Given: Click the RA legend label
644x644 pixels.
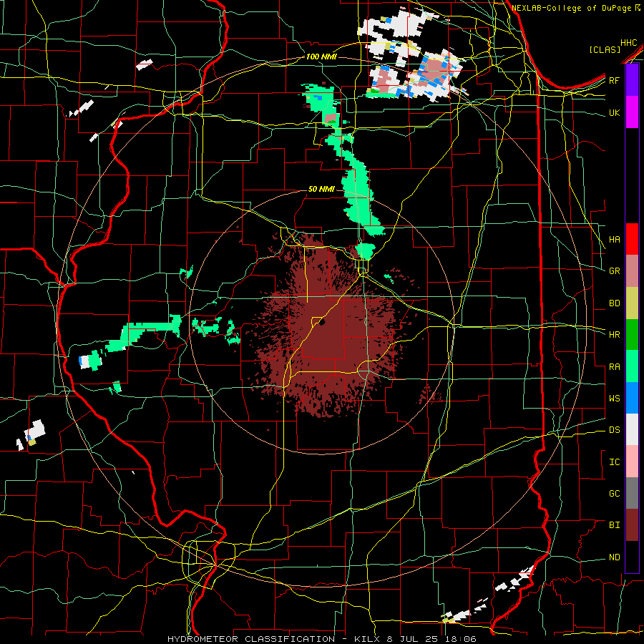Looking at the screenshot, I should pos(615,367).
